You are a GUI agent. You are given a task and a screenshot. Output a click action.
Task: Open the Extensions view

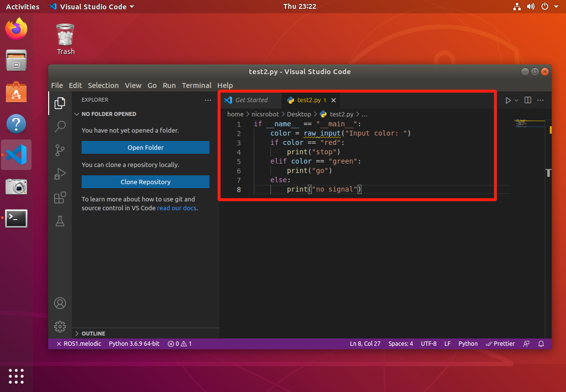60,197
